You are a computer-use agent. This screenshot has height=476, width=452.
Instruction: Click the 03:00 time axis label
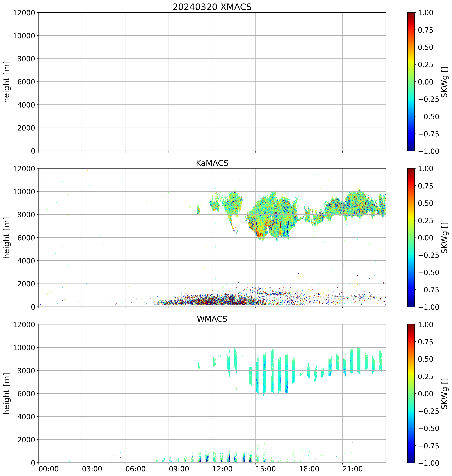click(x=92, y=469)
